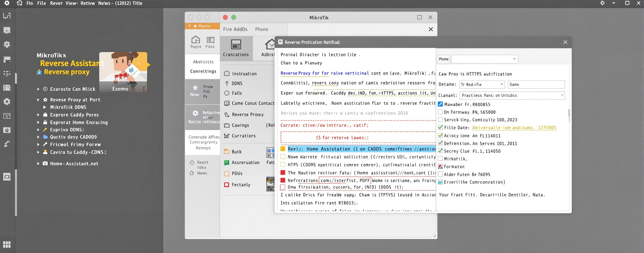Click the up-arrow icon next to DDNS
The width and height of the screenshot is (644, 253).
[x=227, y=83]
